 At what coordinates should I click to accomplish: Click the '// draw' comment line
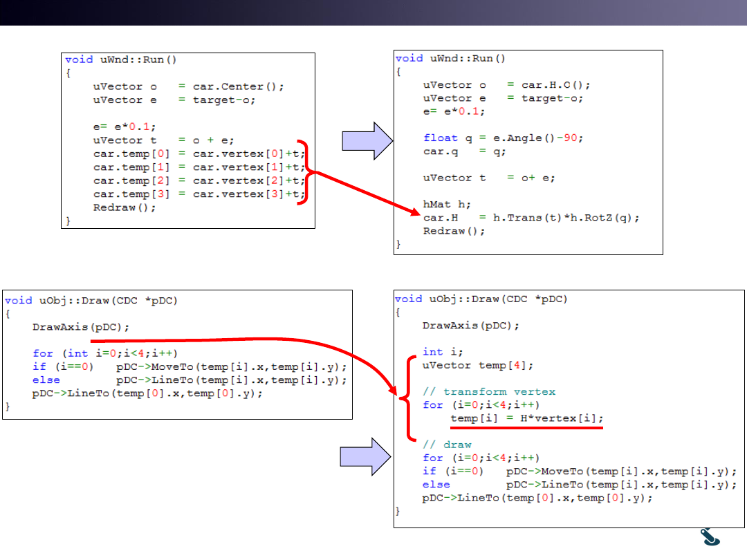447,445
